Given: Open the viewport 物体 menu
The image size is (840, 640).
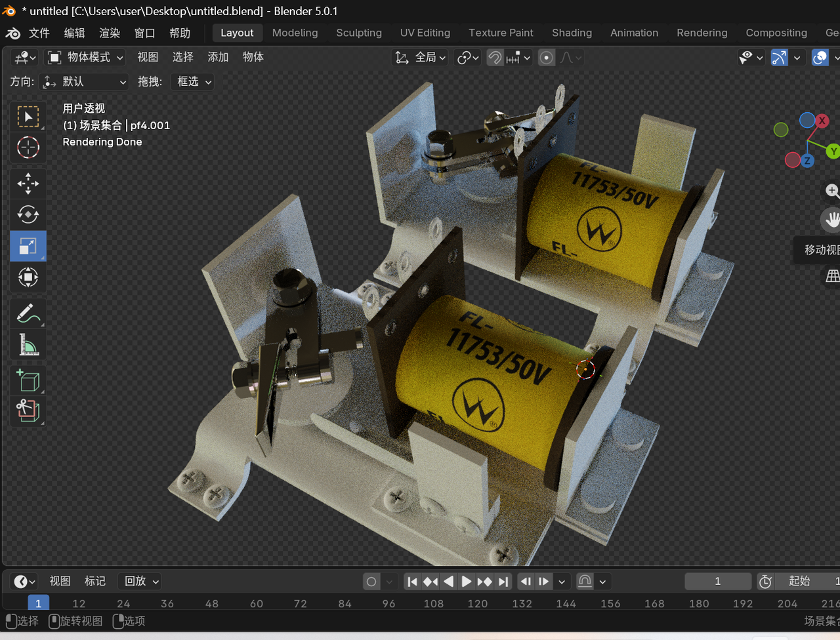Looking at the screenshot, I should click(253, 58).
